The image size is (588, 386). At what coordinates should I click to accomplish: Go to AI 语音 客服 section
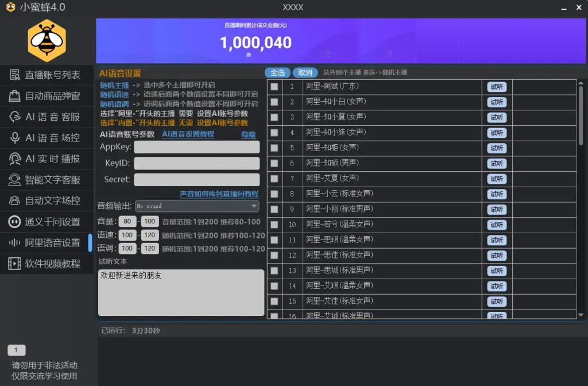(x=47, y=117)
